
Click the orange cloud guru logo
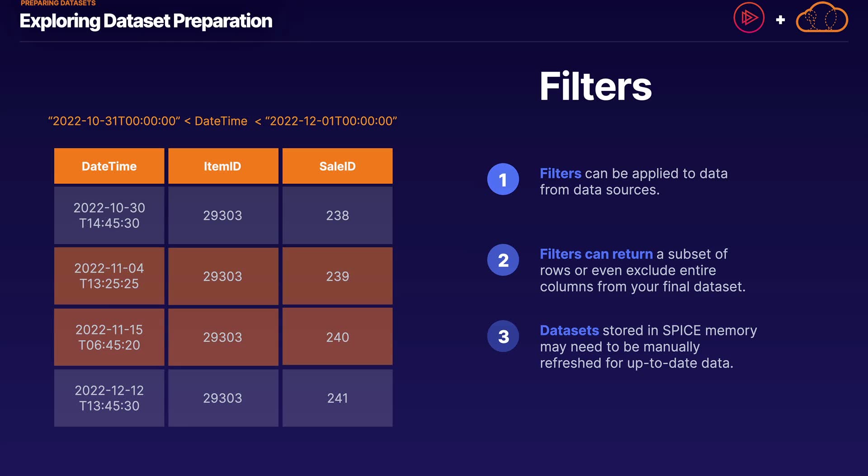(821, 18)
